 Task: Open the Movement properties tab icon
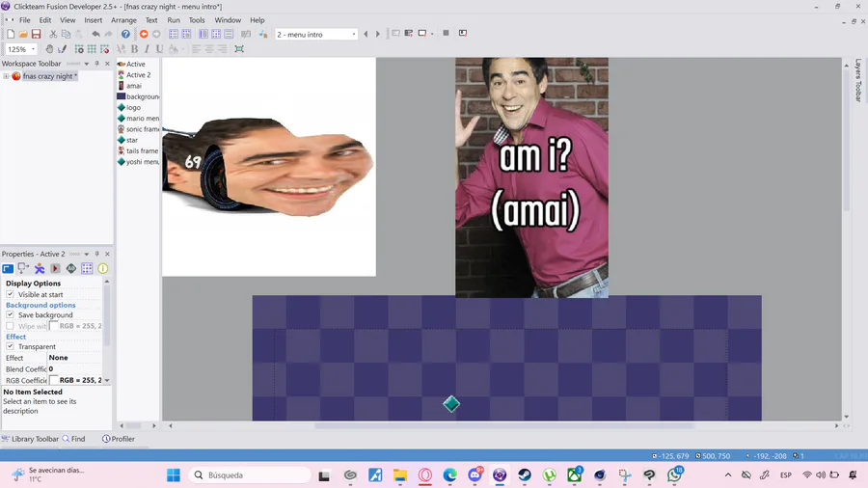40,269
